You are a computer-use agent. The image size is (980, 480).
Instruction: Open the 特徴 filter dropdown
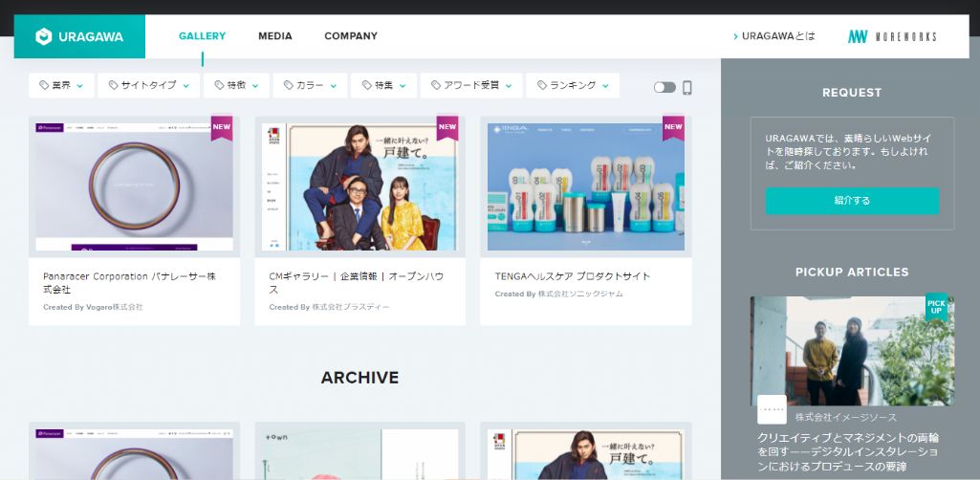tap(236, 86)
